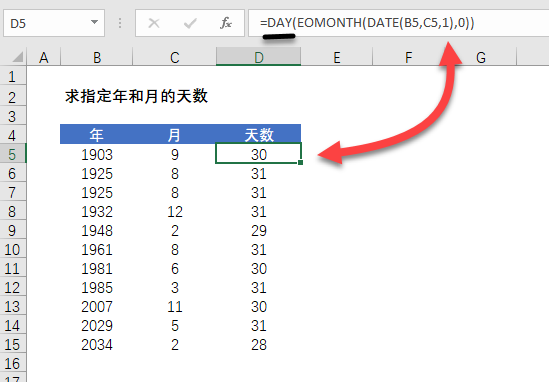This screenshot has width=549, height=382.
Task: Select the active cell D5 showing 30
Action: tap(258, 154)
